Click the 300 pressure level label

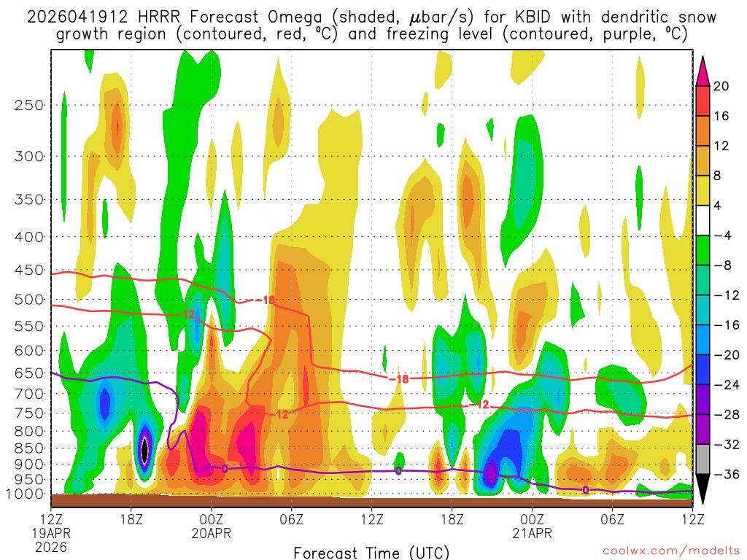29,156
